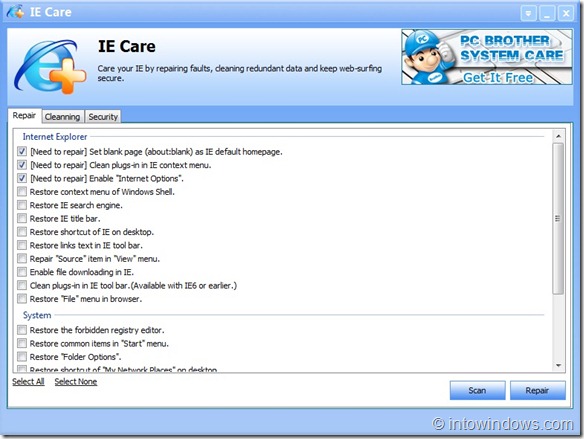584x439 pixels.
Task: Check Restore shortcut of IE on desktop
Action: tap(22, 232)
